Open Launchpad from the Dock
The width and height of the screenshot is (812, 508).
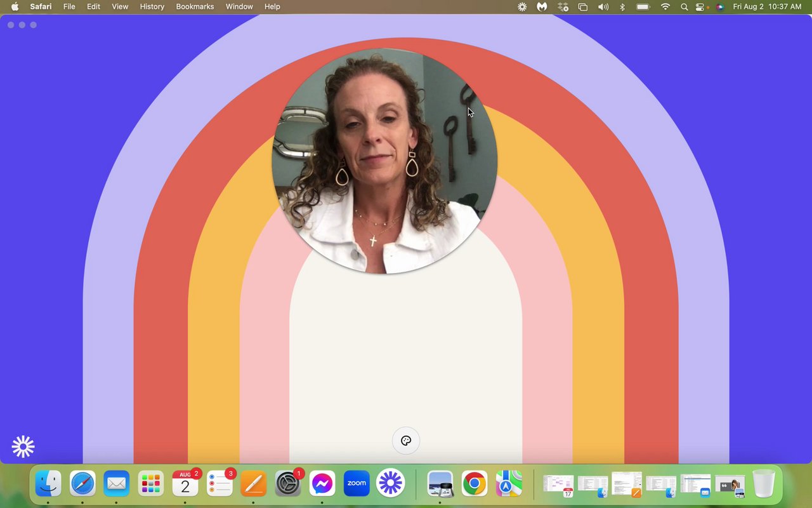point(151,484)
